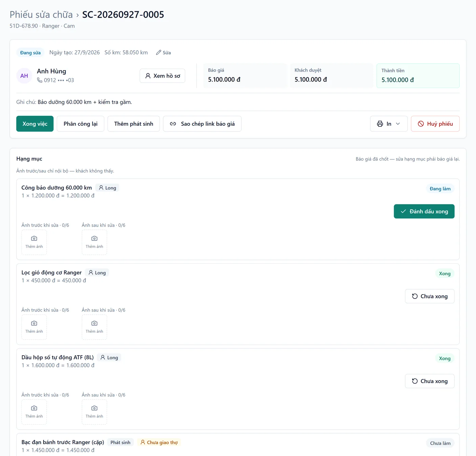Screen dimensions: 476x456
Task: Mark Công bảo dưỡng 60.000 km as done
Action: coord(424,211)
